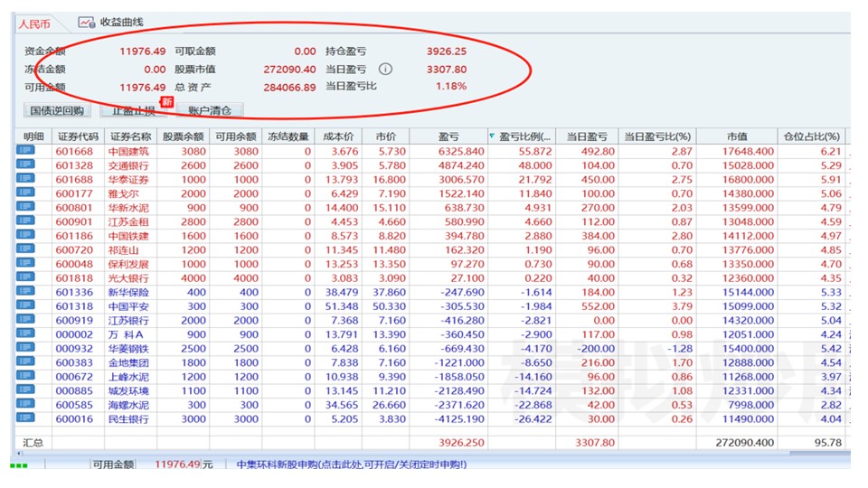Click the 账户清仓 button
Image resolution: width=868 pixels, height=488 pixels.
click(x=210, y=110)
